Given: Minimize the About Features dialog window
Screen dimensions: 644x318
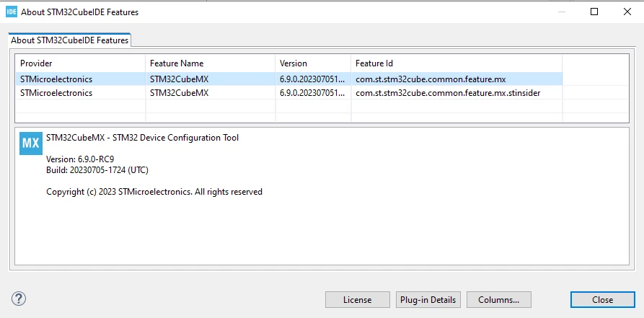Looking at the screenshot, I should tap(562, 12).
